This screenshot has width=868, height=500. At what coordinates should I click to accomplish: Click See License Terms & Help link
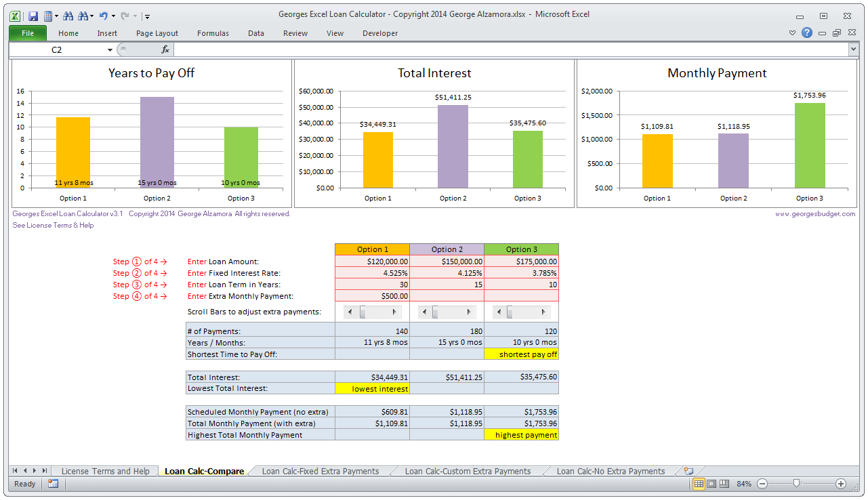(x=53, y=225)
